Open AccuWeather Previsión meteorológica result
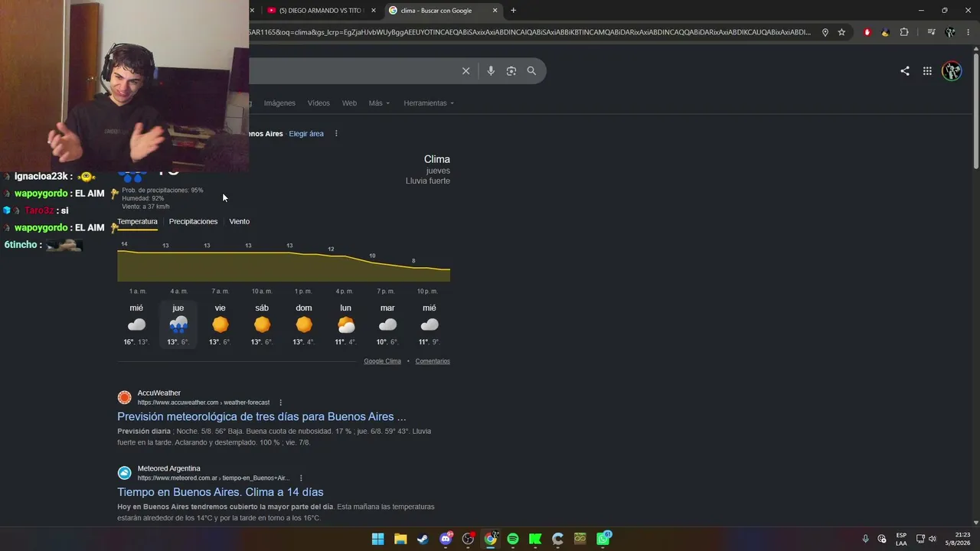This screenshot has height=551, width=980. (262, 417)
